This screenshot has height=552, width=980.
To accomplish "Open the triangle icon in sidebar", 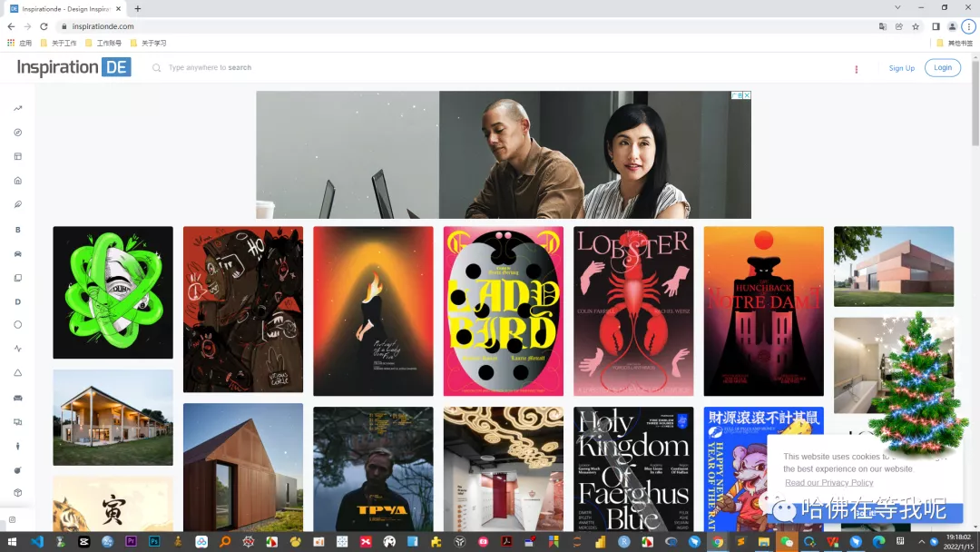I will pyautogui.click(x=18, y=372).
